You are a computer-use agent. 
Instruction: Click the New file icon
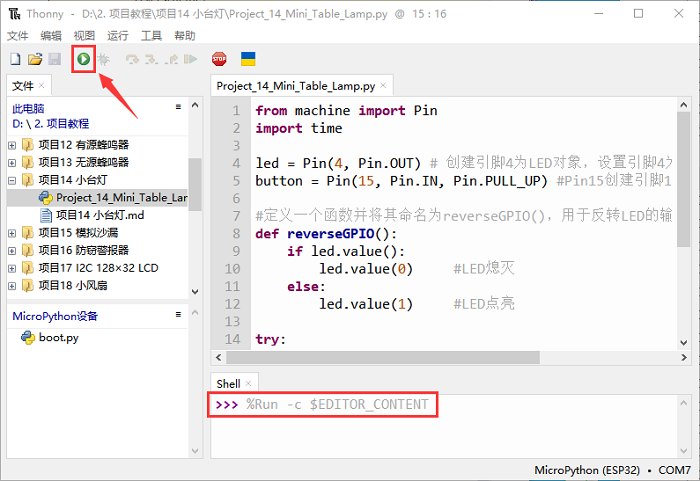(15, 60)
